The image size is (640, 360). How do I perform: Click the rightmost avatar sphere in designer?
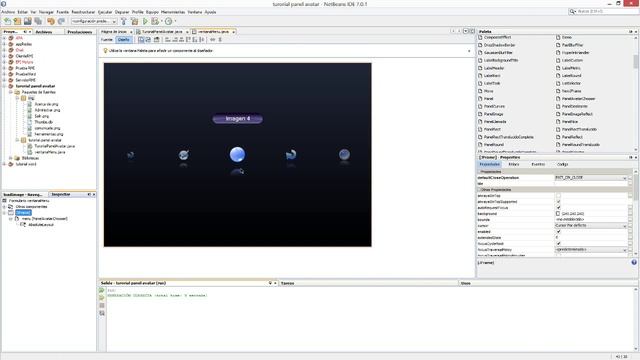click(344, 154)
